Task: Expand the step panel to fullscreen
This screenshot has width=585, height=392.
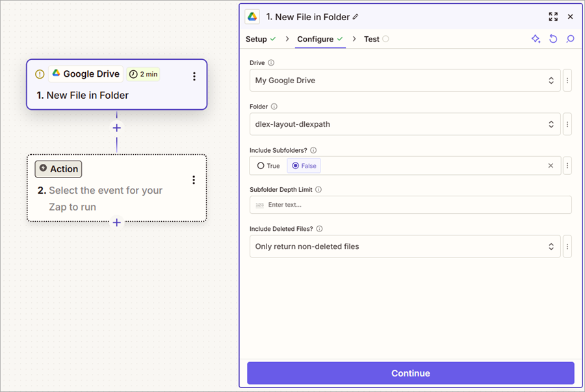Action: [553, 17]
